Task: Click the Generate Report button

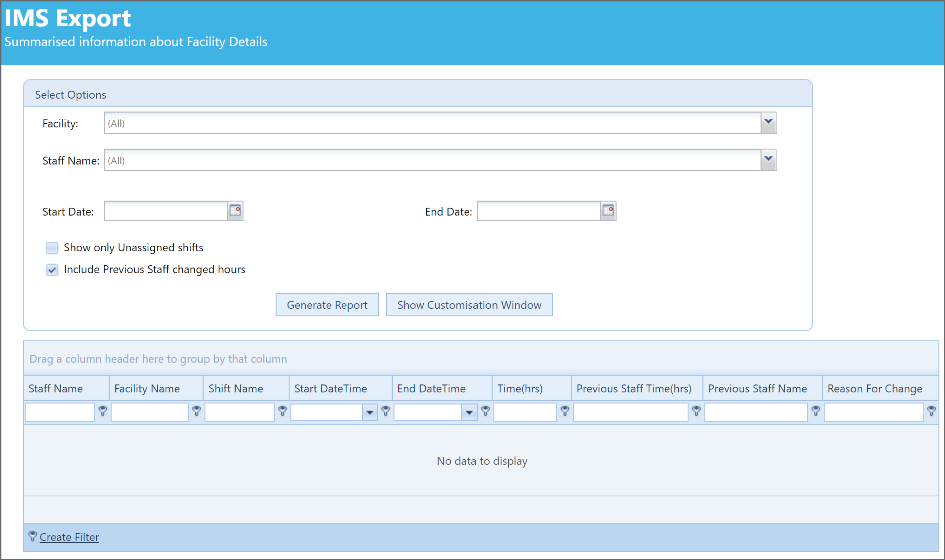Action: tap(327, 305)
